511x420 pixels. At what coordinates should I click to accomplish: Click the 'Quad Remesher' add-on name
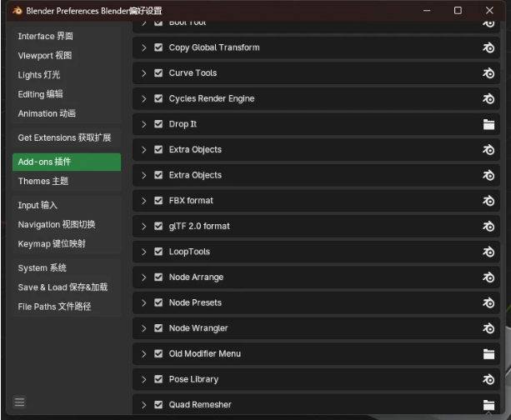(200, 405)
